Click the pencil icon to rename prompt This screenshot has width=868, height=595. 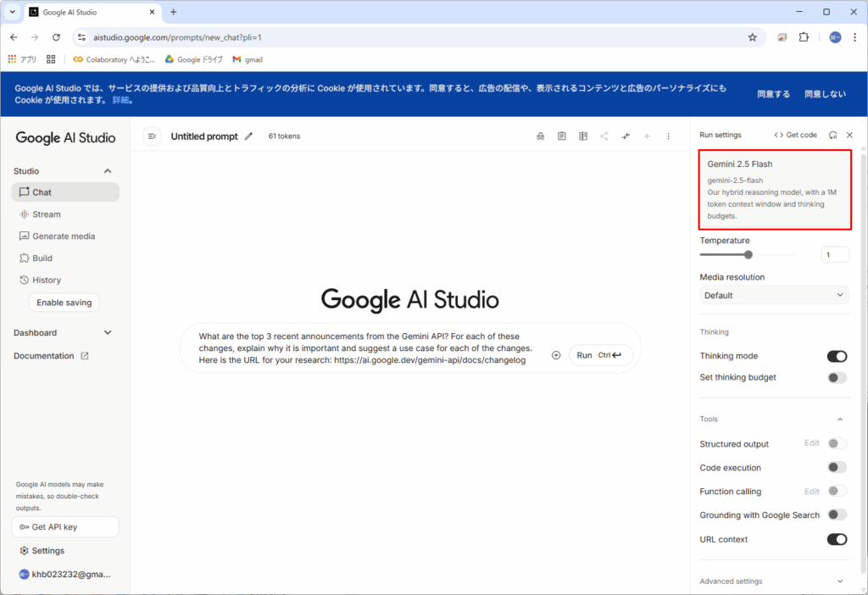(x=248, y=136)
